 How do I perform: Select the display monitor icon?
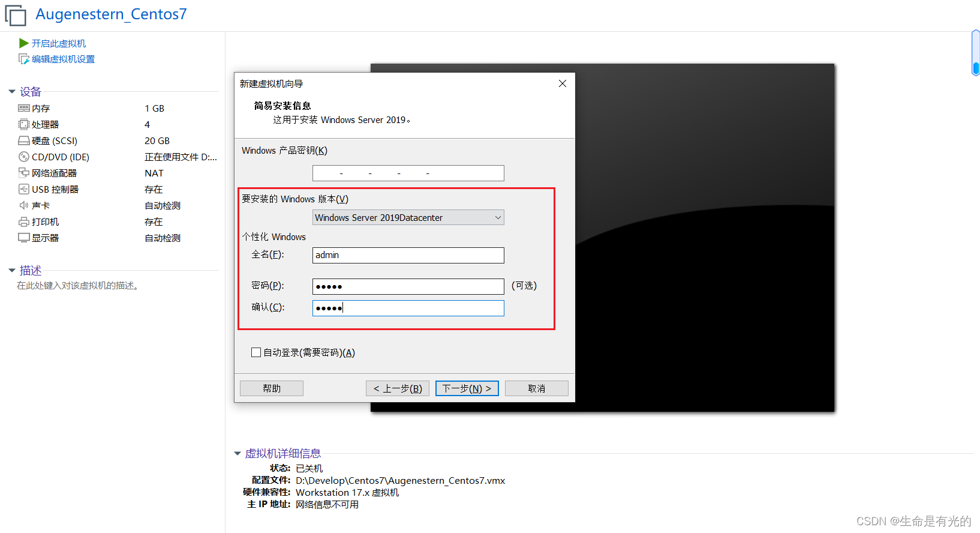[24, 238]
